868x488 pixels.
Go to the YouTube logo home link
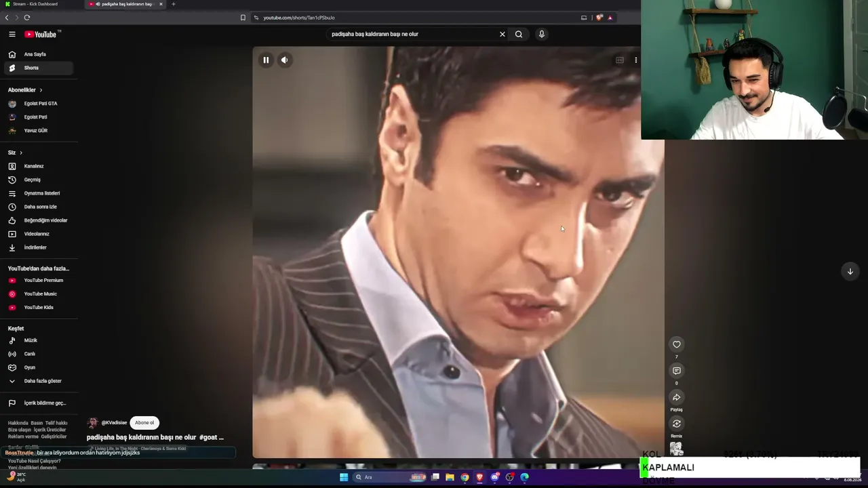click(41, 35)
